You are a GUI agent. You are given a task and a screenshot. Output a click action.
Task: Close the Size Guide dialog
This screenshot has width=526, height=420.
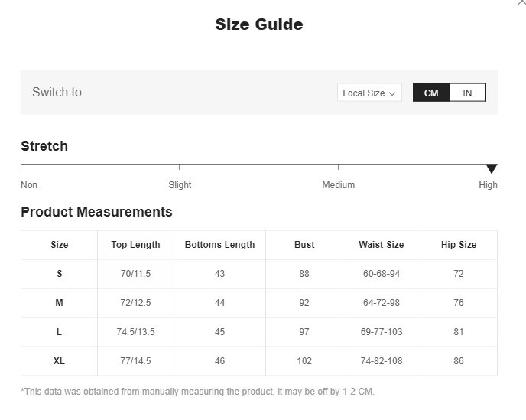click(x=522, y=3)
